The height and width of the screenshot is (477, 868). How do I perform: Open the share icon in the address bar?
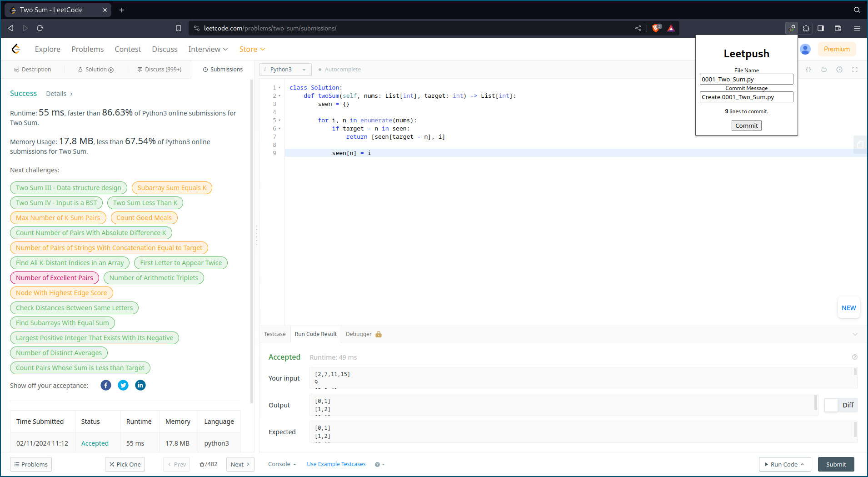[x=638, y=28]
